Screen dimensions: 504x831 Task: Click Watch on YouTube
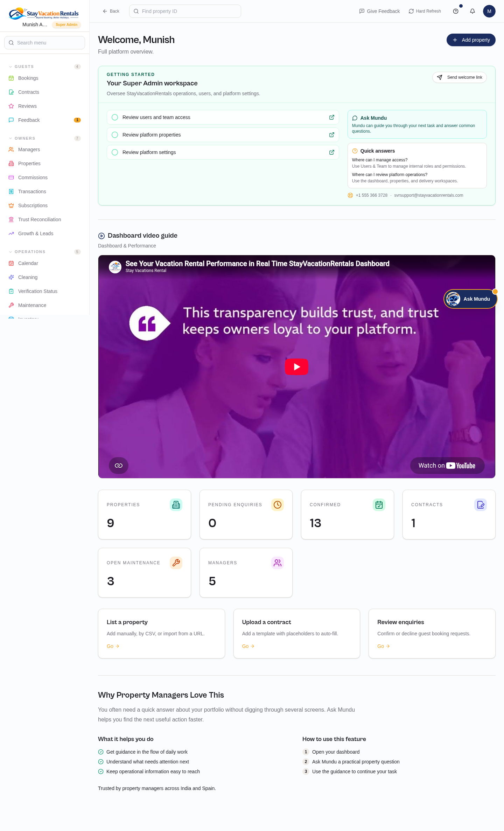(447, 466)
